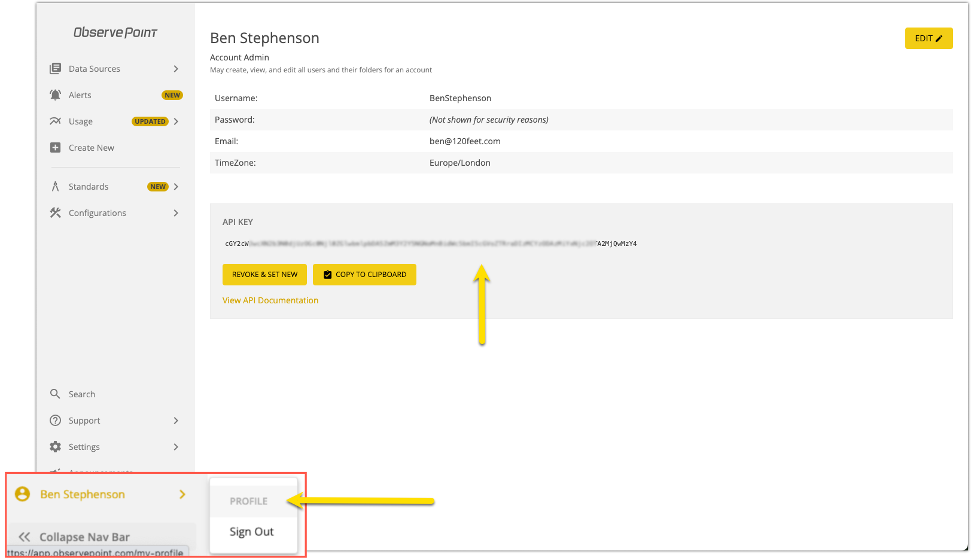Open the Data Sources icon

tap(55, 69)
